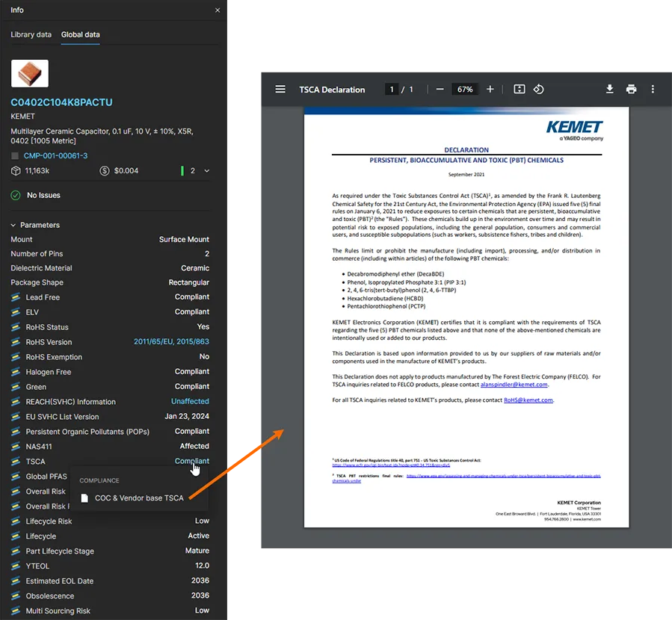Click the Multi Sourcing Risk icon

pos(16,611)
